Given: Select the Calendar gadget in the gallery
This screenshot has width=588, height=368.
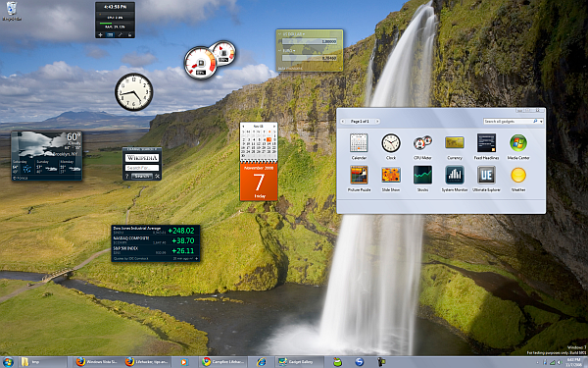Looking at the screenshot, I should click(359, 146).
